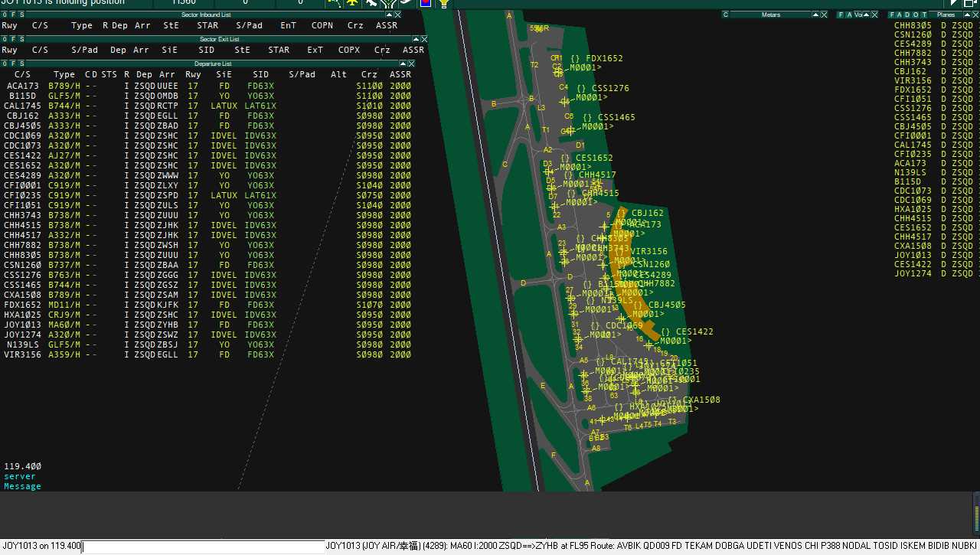Select JOY1013 callsign in Departure List

[x=22, y=325]
